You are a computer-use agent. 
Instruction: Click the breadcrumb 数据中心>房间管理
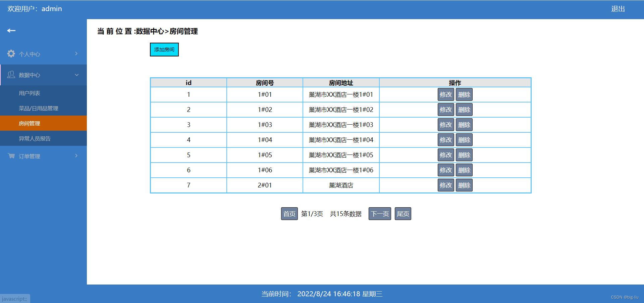click(x=167, y=31)
